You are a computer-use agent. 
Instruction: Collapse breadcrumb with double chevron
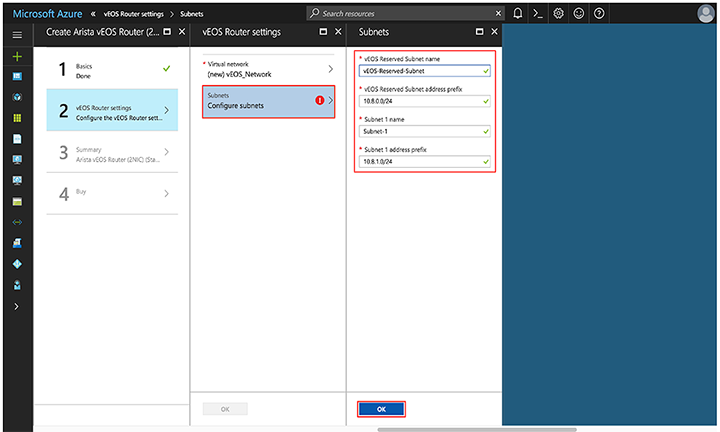click(x=93, y=14)
